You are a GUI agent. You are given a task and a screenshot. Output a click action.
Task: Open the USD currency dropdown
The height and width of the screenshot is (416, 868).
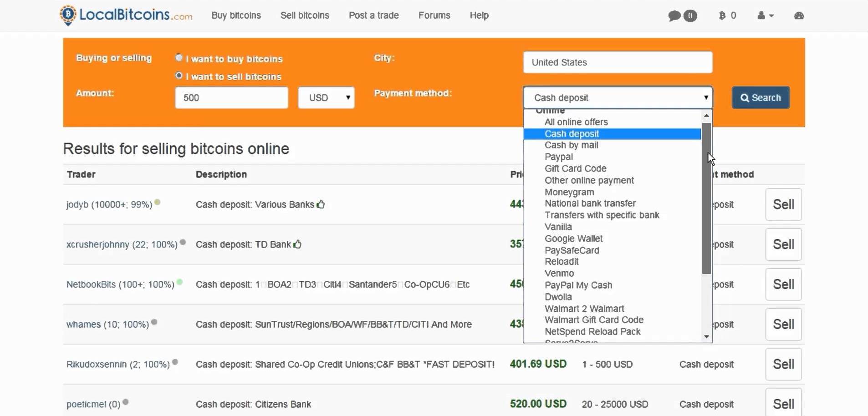click(326, 98)
